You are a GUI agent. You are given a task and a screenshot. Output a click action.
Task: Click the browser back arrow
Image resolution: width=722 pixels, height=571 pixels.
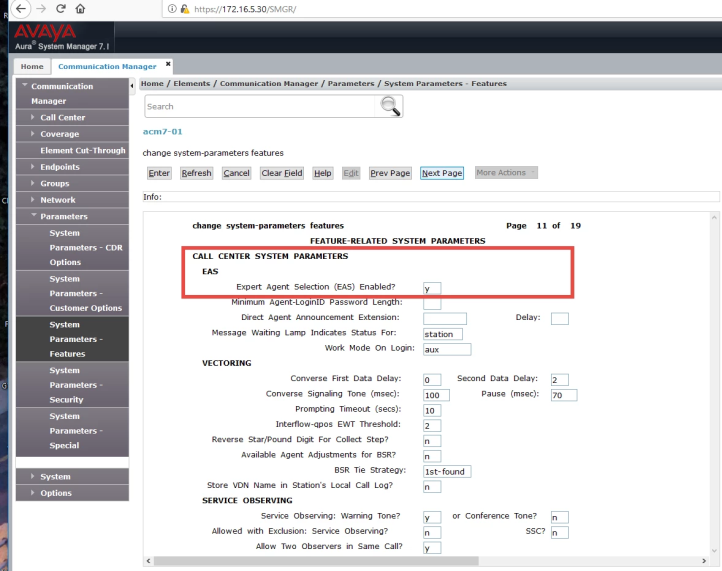19,9
